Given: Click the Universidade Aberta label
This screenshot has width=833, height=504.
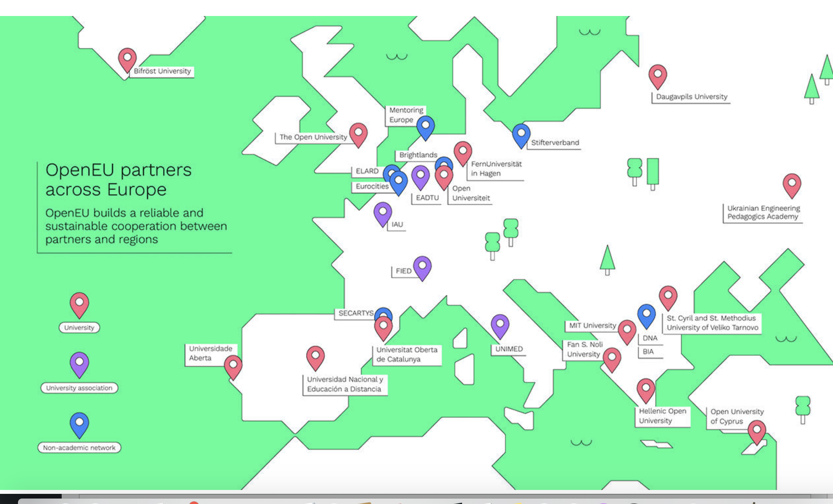Looking at the screenshot, I should tap(210, 353).
